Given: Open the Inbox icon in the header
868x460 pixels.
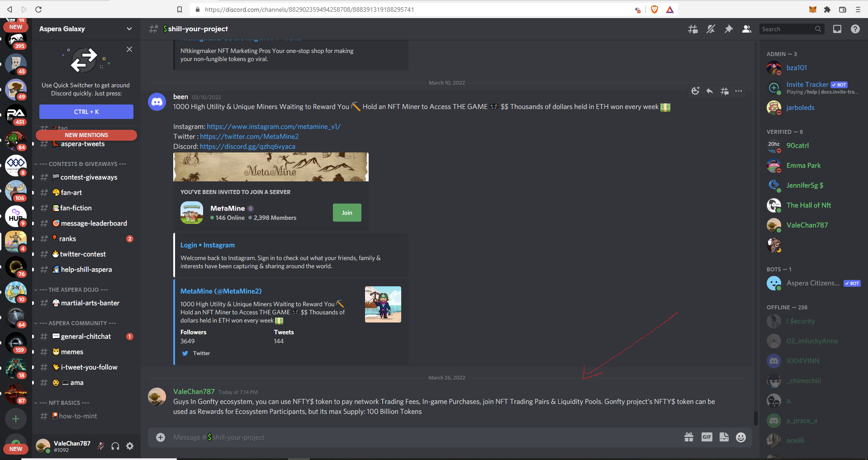Looking at the screenshot, I should coord(837,29).
